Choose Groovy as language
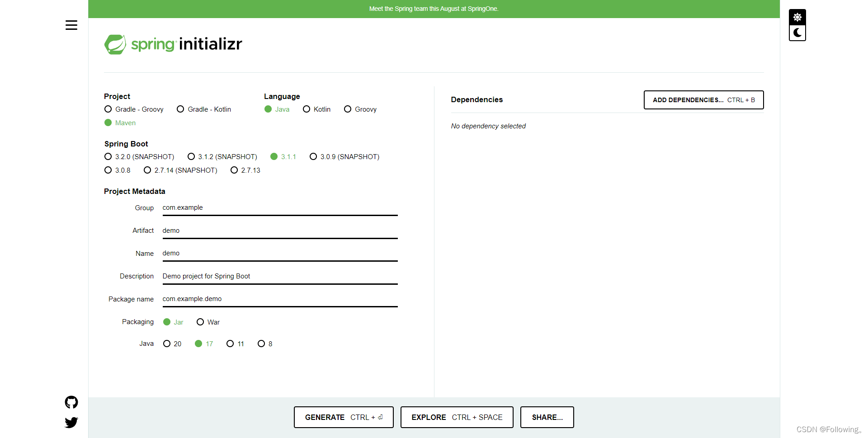 (x=360, y=109)
